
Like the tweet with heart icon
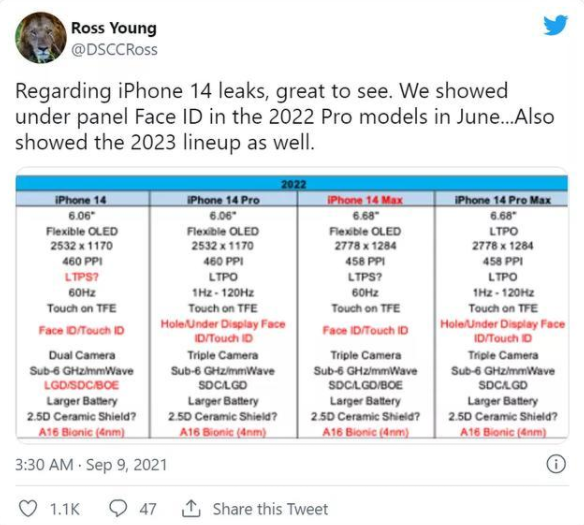(28, 509)
